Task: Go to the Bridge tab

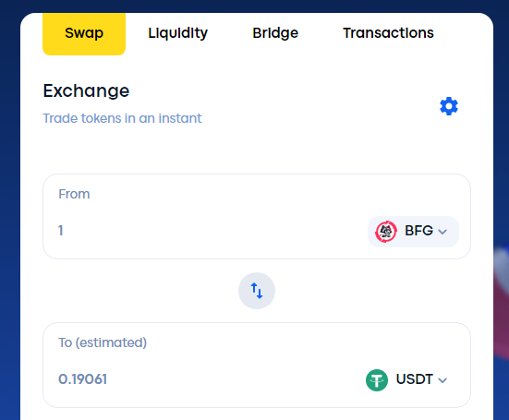Action: click(275, 33)
